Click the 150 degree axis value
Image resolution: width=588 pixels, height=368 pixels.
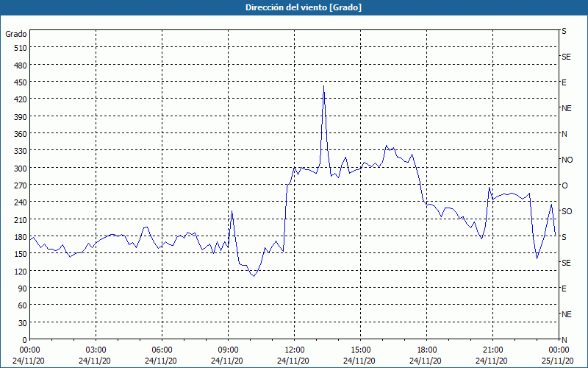[x=21, y=254]
